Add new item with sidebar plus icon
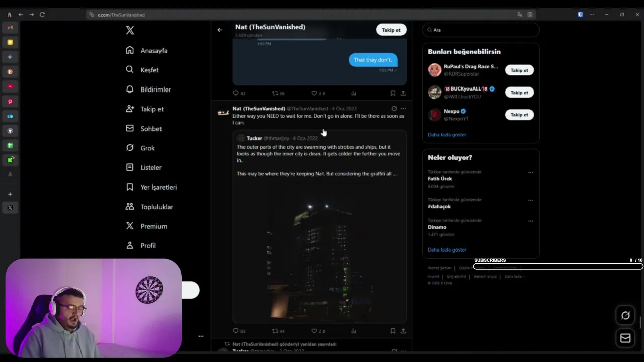 pyautogui.click(x=10, y=194)
